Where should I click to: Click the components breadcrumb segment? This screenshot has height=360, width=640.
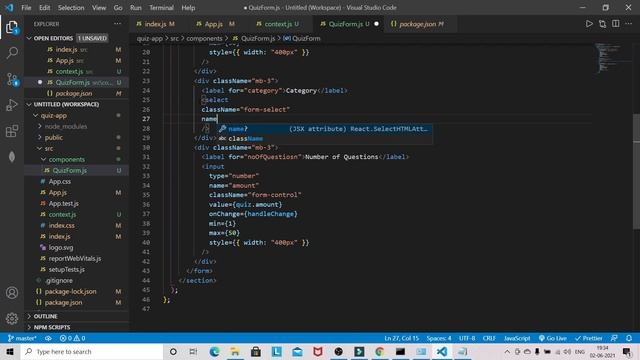click(x=204, y=39)
